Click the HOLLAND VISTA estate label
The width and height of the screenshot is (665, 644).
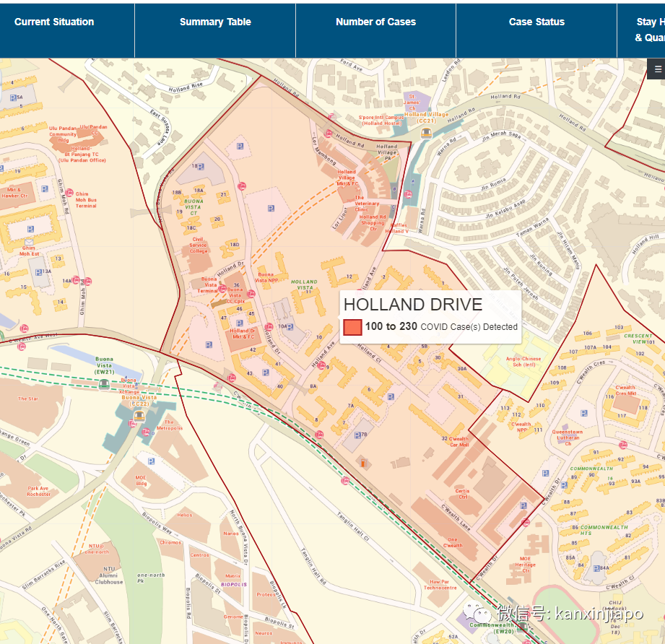(x=304, y=284)
